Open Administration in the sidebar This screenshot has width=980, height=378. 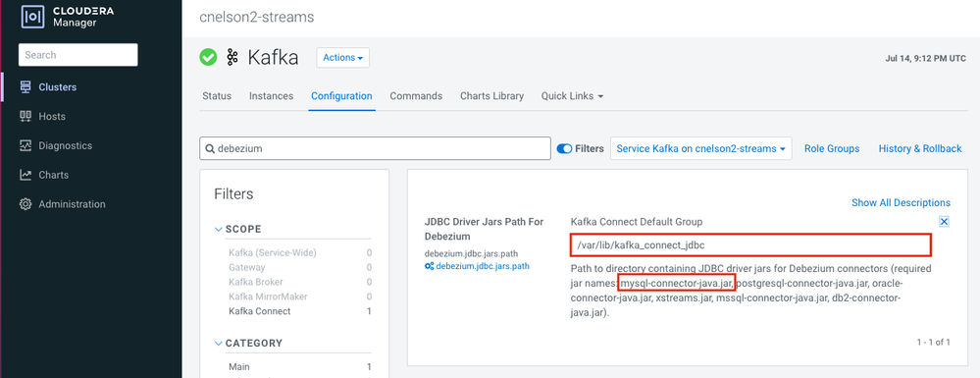[72, 204]
